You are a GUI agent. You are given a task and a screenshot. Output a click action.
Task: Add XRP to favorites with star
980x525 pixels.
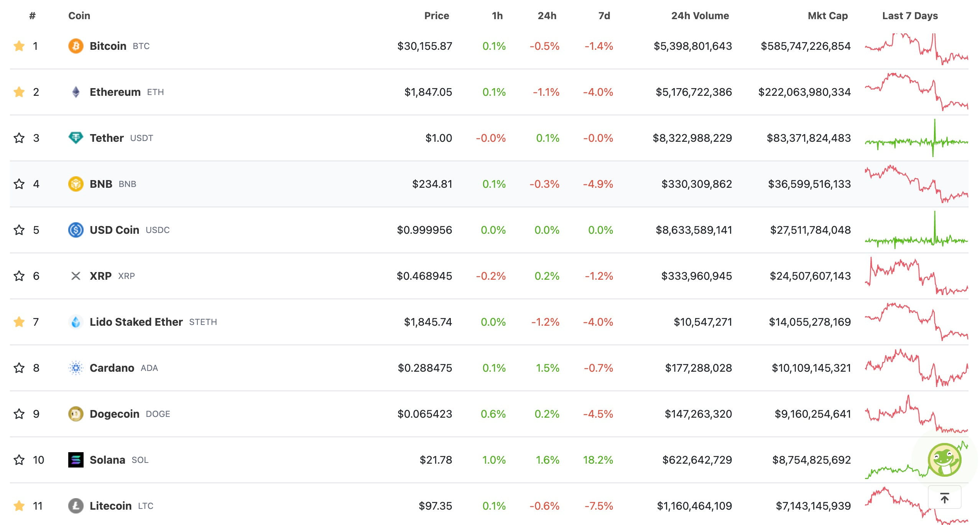19,276
